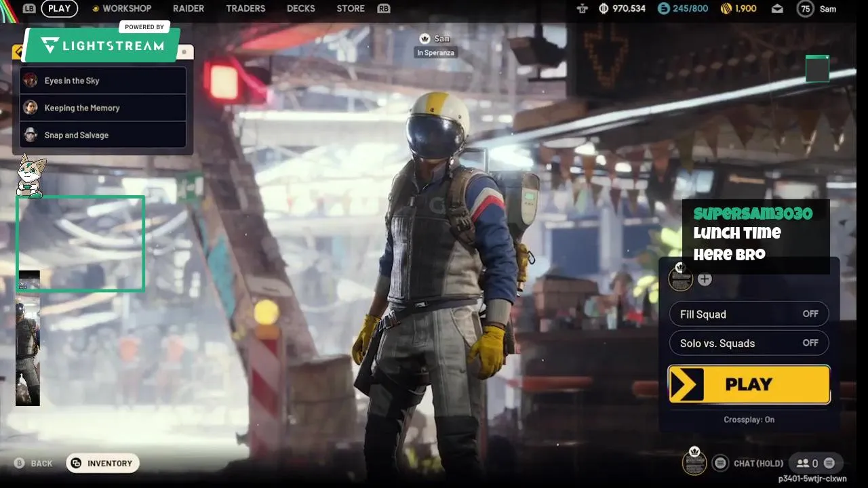The image size is (868, 488).
Task: Click the Eyes in the Sky portrait icon
Action: [x=31, y=81]
